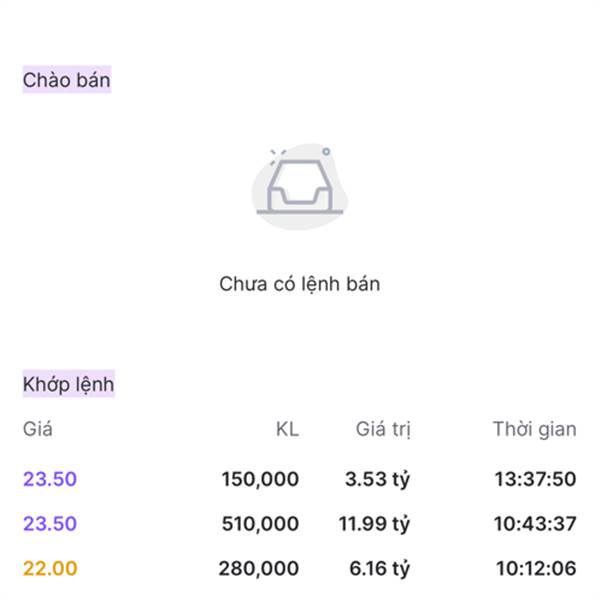
Task: Select the 280,000 volume cell
Action: point(259,569)
